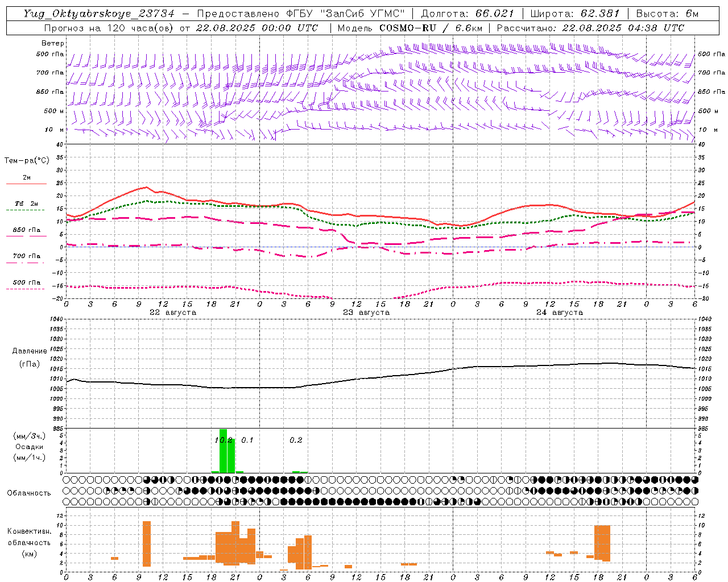Click the solid red 2м temperature curve

[381, 217]
